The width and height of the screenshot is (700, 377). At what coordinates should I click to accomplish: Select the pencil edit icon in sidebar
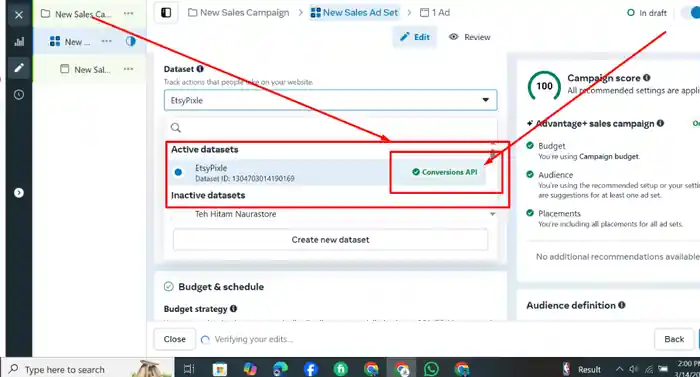click(x=19, y=68)
